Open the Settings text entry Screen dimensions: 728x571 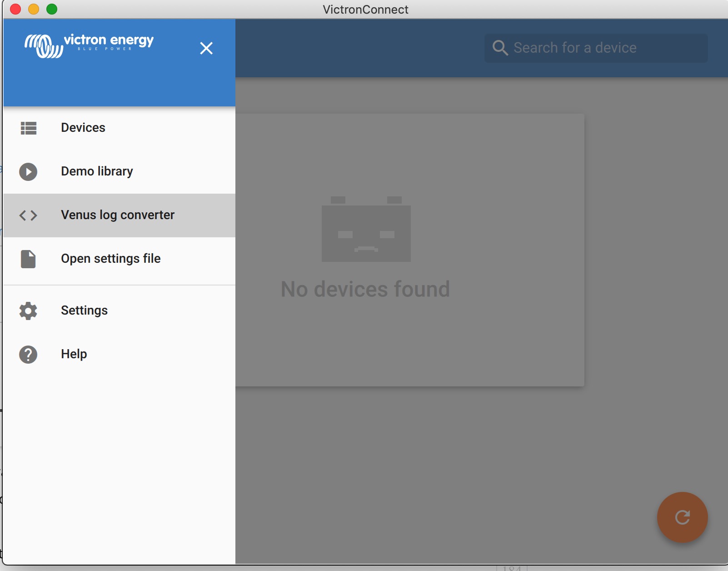85,311
